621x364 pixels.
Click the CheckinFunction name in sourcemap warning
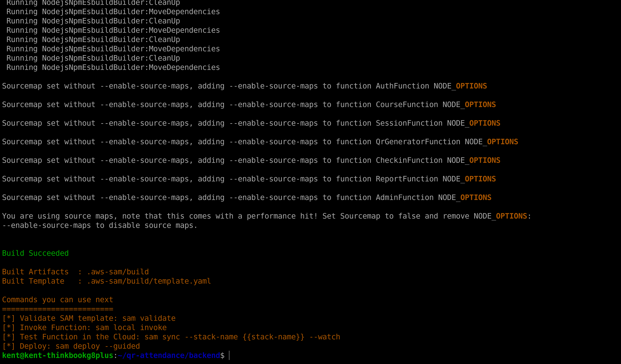409,160
